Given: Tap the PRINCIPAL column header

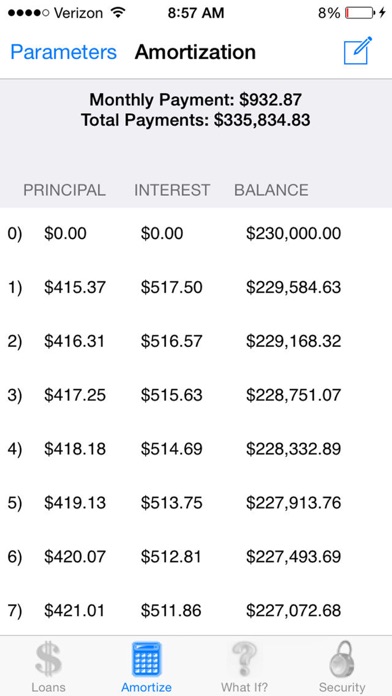Looking at the screenshot, I should [64, 190].
